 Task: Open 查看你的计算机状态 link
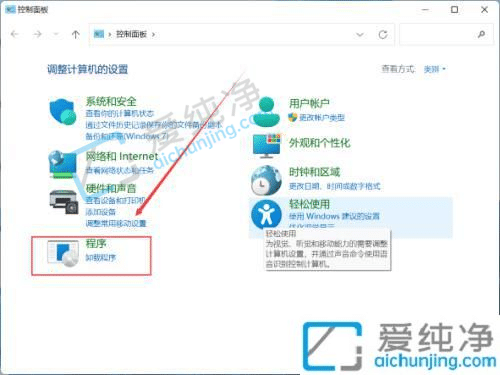(120, 113)
